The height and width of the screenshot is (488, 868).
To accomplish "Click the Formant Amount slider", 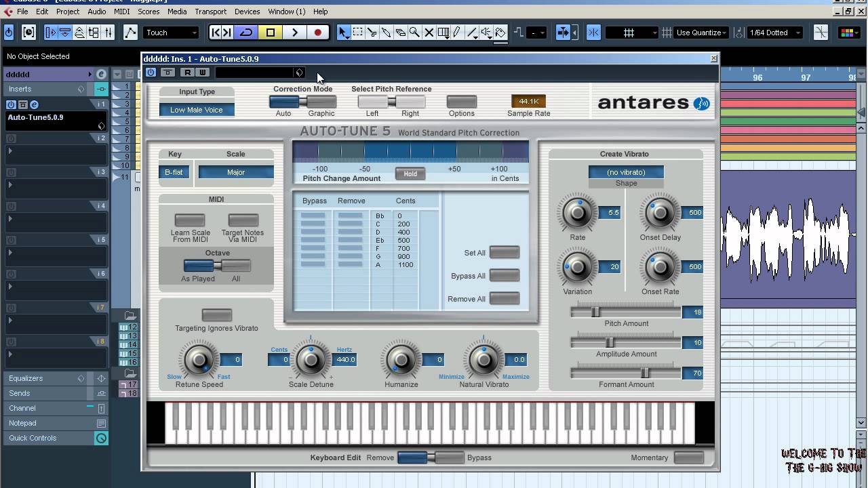I will (x=625, y=373).
